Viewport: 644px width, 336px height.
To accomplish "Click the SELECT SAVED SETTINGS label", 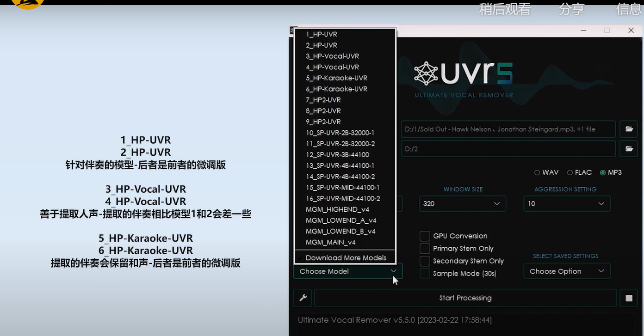I will click(565, 256).
